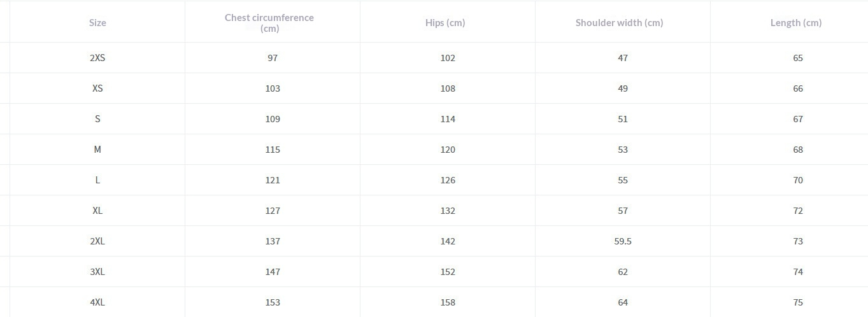
Task: Select the Hips (cm) column header
Action: 445,23
